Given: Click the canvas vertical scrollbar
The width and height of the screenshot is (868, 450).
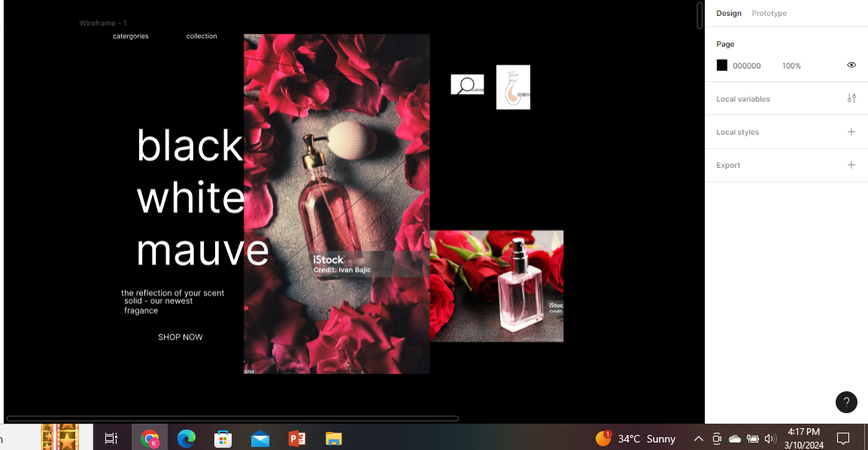Looking at the screenshot, I should 700,16.
